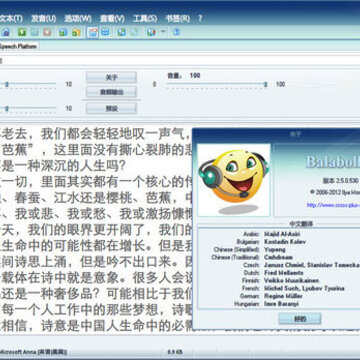Click the grey Pause icon in toolbar
360x360 pixels.
[x=35, y=32]
